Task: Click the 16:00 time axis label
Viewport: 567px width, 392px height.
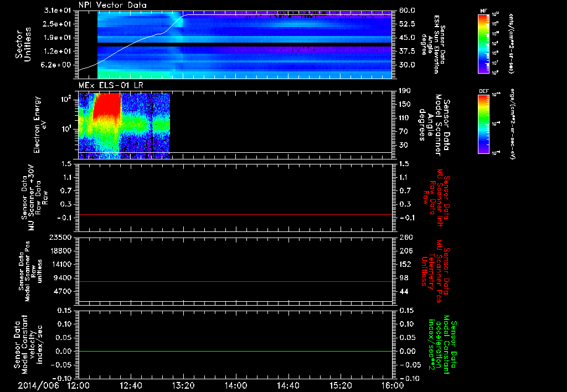Action: (393, 385)
